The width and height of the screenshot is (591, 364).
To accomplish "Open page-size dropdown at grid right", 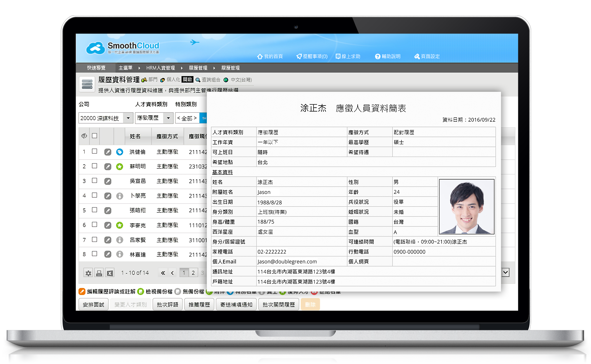I will click(506, 273).
